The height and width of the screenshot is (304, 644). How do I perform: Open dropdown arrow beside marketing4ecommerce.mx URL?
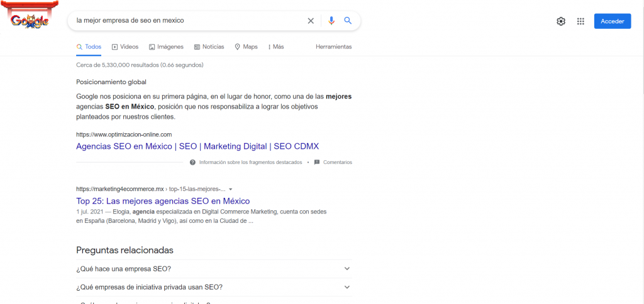coord(230,189)
